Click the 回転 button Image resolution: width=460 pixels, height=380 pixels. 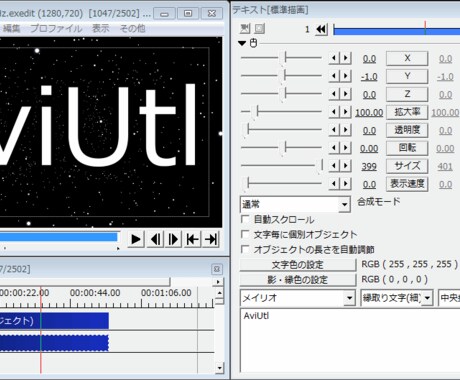(407, 148)
